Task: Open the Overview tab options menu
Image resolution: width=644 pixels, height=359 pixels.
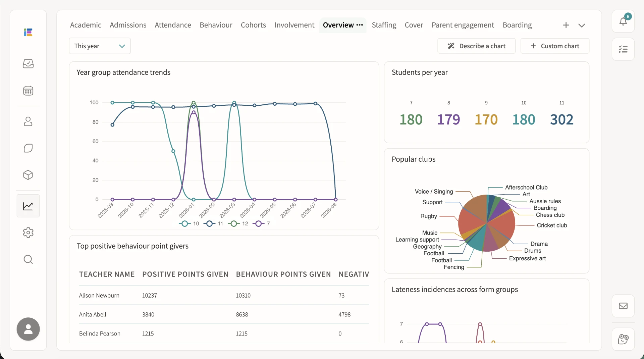Action: 360,25
